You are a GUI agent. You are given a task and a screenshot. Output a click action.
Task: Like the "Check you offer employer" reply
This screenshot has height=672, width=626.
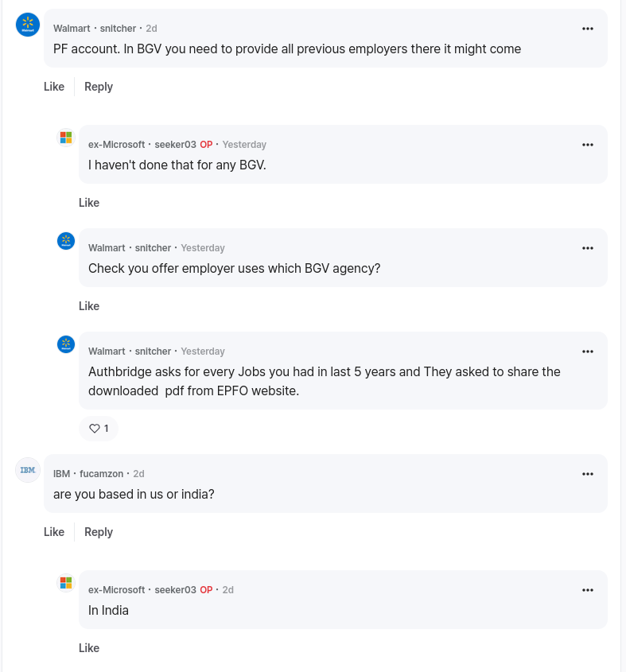(89, 306)
